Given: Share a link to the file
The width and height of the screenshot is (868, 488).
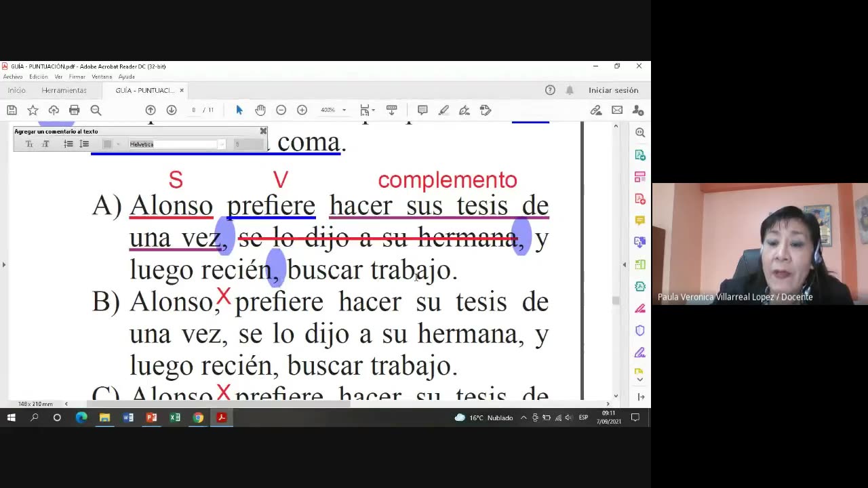Looking at the screenshot, I should (x=596, y=110).
